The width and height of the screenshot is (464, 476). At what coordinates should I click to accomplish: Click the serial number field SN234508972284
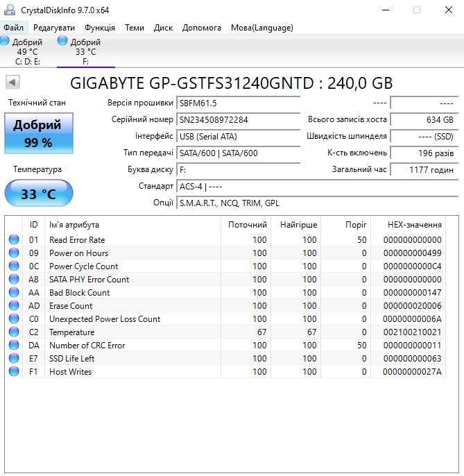pyautogui.click(x=238, y=119)
